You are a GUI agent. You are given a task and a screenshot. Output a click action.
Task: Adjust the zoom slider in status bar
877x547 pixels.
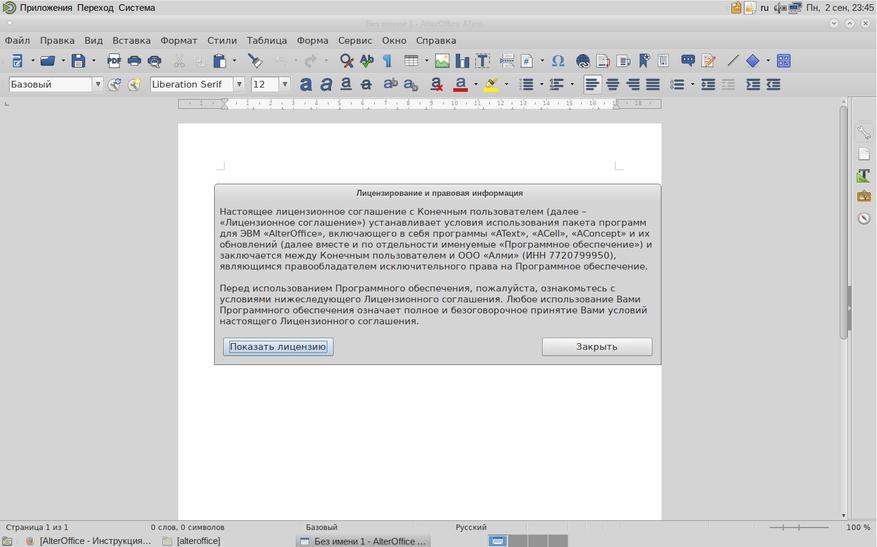coord(799,527)
